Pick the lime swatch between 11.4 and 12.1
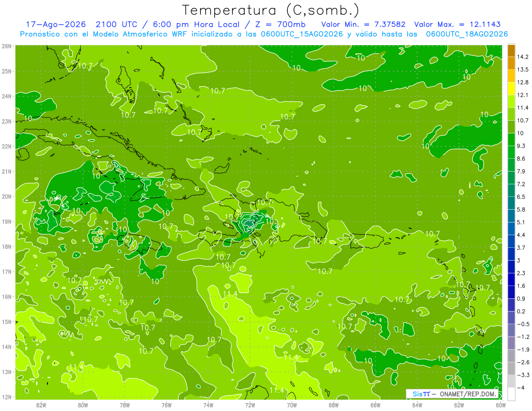 [511, 101]
